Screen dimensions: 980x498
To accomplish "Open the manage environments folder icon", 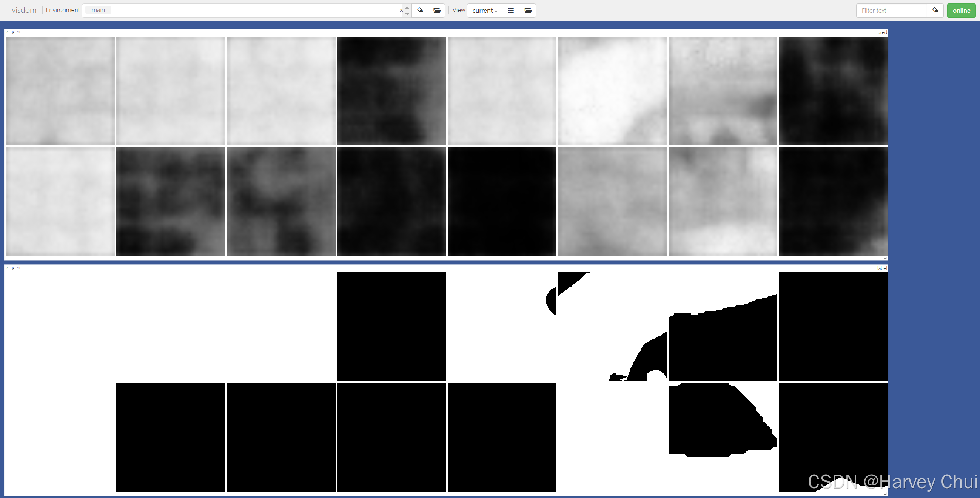I will pyautogui.click(x=437, y=11).
